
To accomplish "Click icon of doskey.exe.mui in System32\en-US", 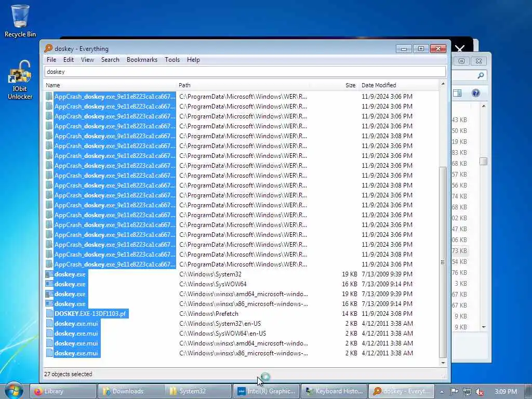I will coord(49,323).
